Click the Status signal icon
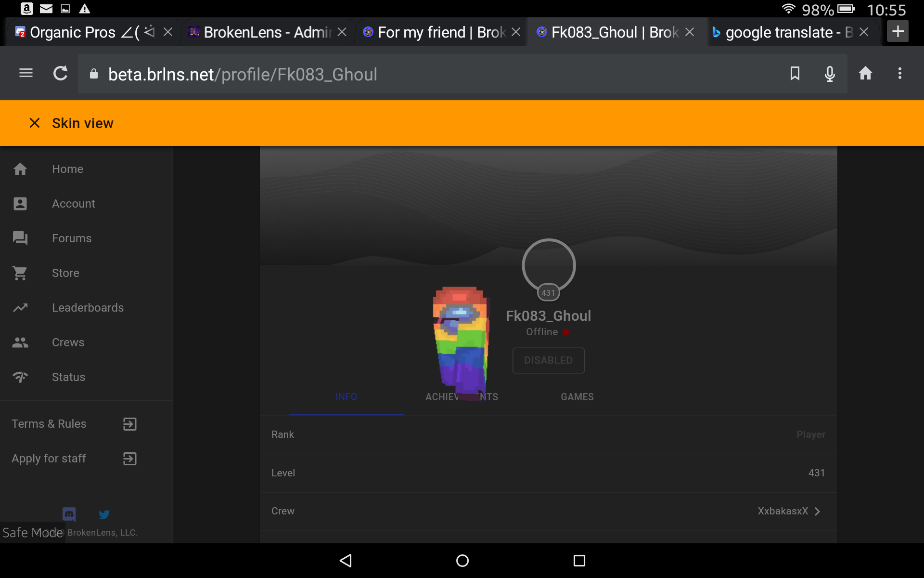 click(20, 377)
